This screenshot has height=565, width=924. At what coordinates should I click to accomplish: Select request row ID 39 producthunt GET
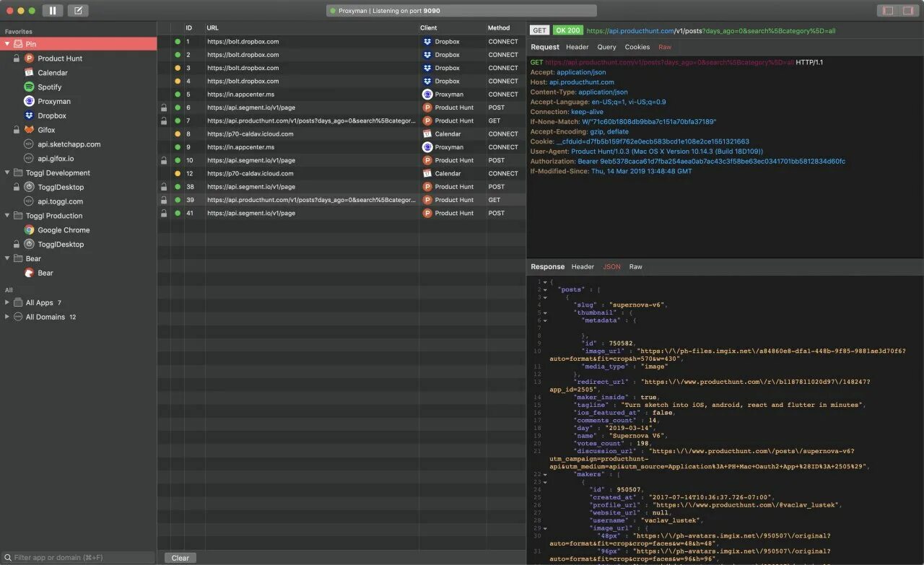342,200
